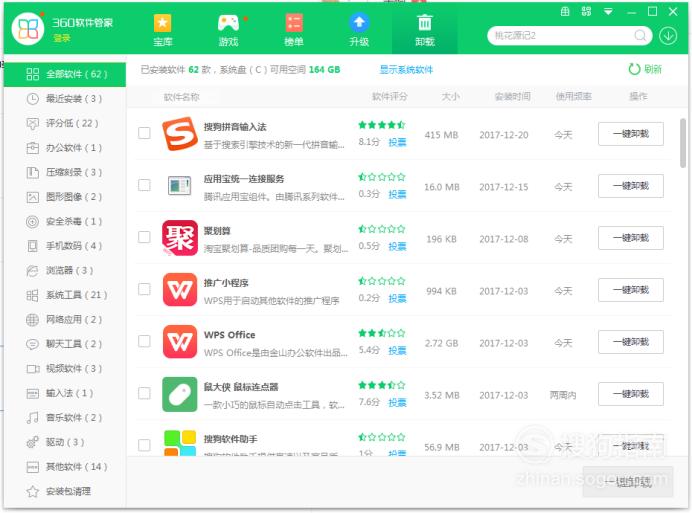Click the software list vertical scrollbar
The width and height of the screenshot is (692, 513).
point(683,143)
